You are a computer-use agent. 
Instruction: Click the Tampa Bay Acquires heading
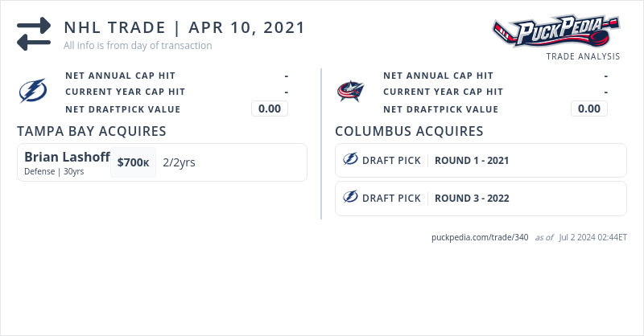pyautogui.click(x=92, y=131)
